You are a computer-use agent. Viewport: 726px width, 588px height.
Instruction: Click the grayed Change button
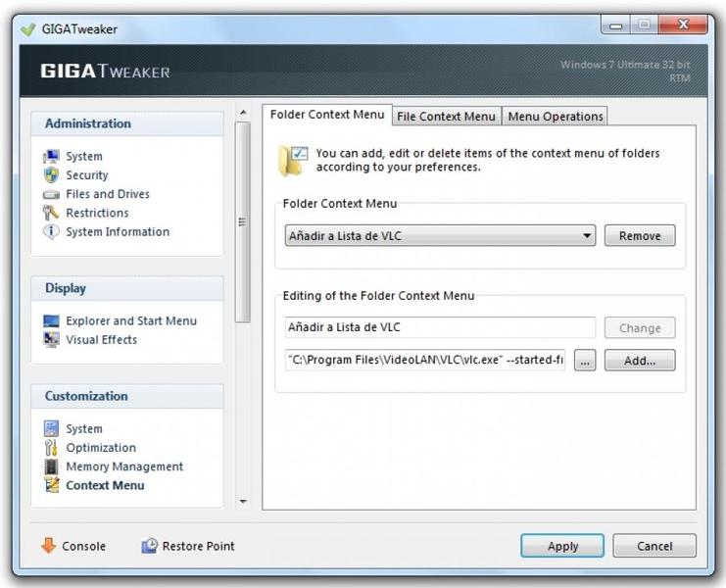coord(640,327)
